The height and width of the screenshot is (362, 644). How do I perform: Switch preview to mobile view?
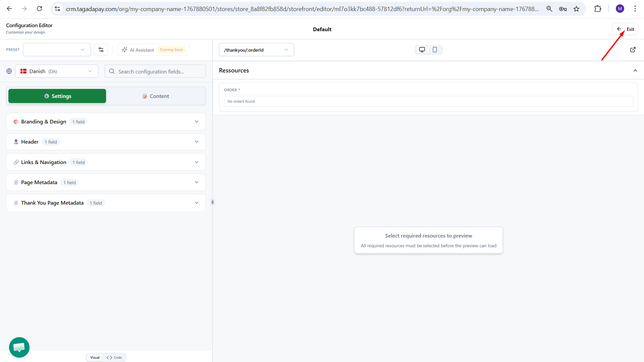pyautogui.click(x=435, y=50)
